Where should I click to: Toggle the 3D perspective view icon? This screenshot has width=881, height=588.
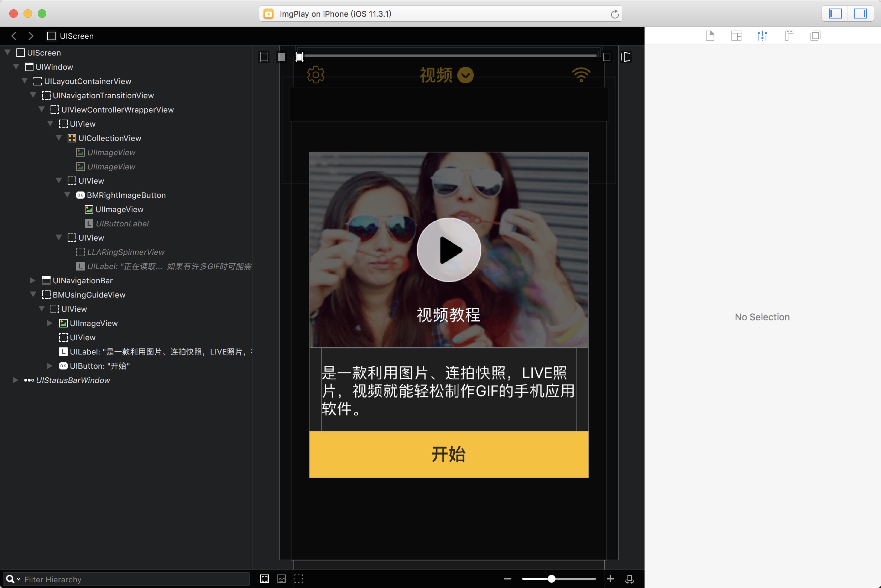(626, 57)
